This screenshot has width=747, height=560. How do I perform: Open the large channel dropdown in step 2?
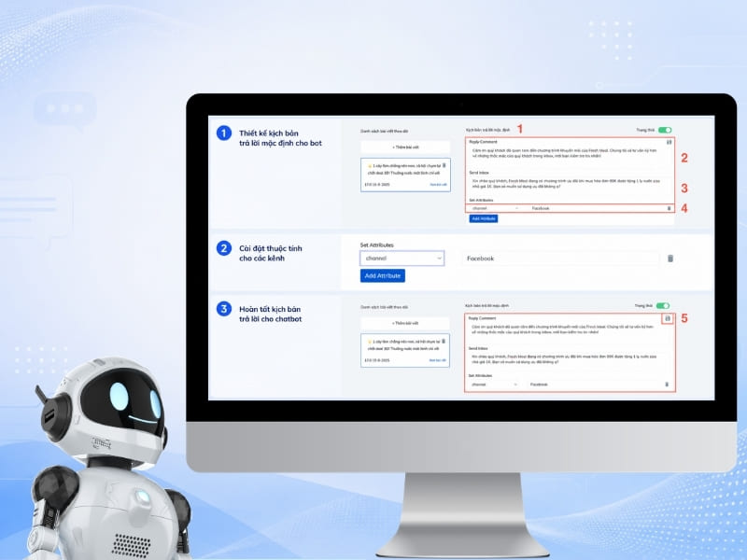click(402, 259)
